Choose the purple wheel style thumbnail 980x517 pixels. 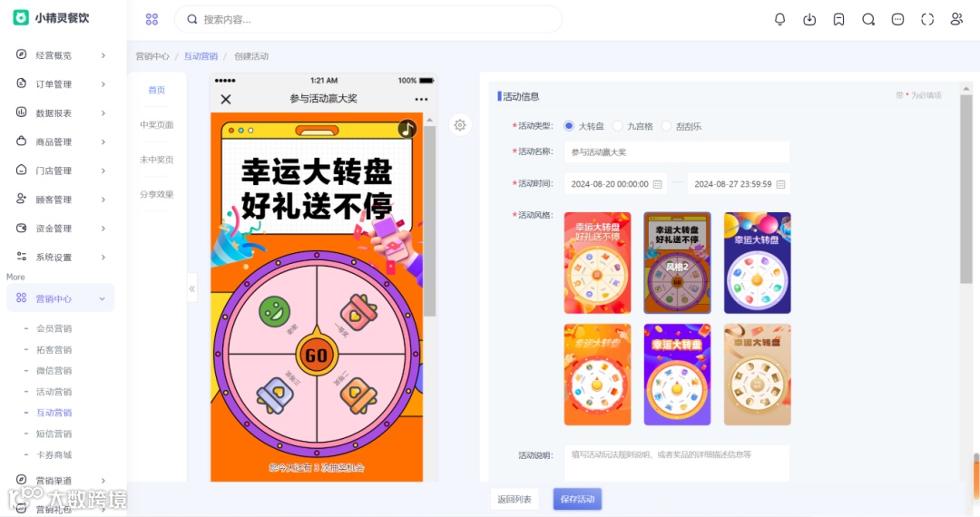(677, 375)
